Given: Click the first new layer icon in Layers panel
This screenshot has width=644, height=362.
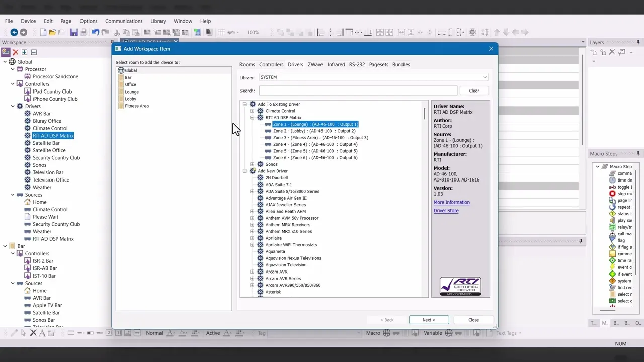Looking at the screenshot, I should point(594,52).
